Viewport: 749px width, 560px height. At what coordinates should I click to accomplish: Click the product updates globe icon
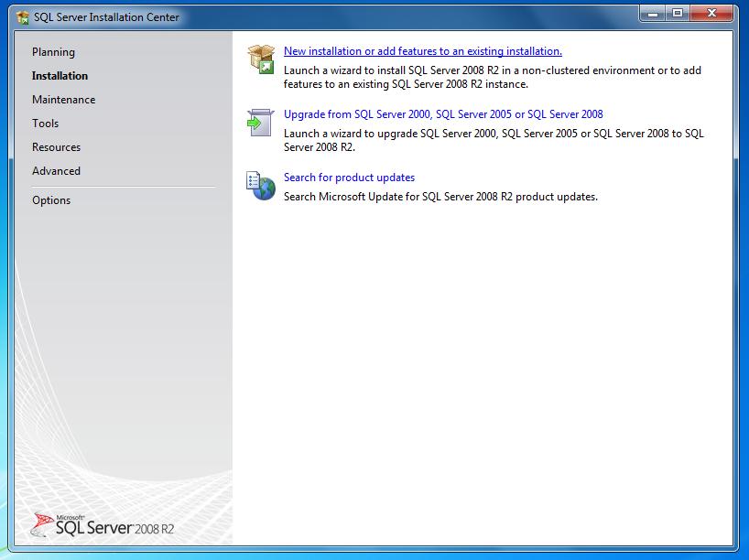pos(261,186)
